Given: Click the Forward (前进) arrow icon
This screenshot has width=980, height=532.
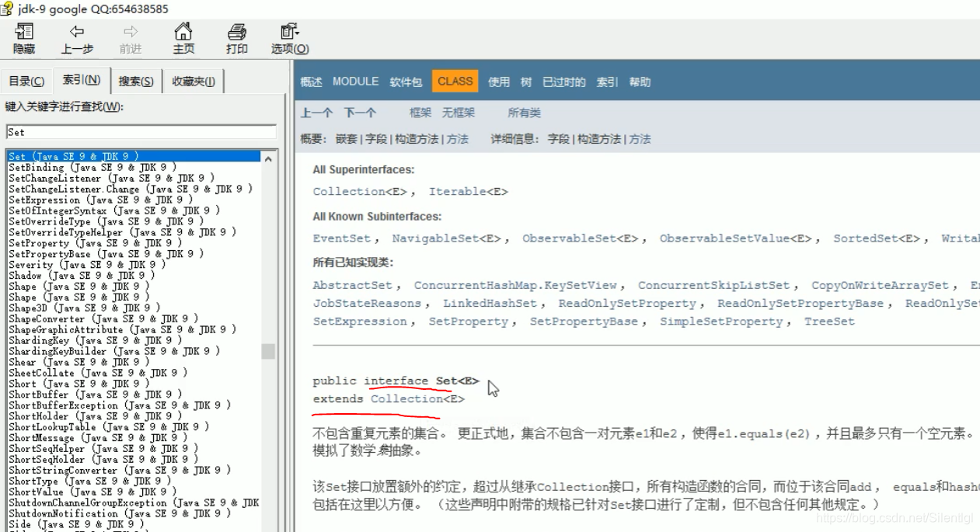Looking at the screenshot, I should tap(131, 32).
